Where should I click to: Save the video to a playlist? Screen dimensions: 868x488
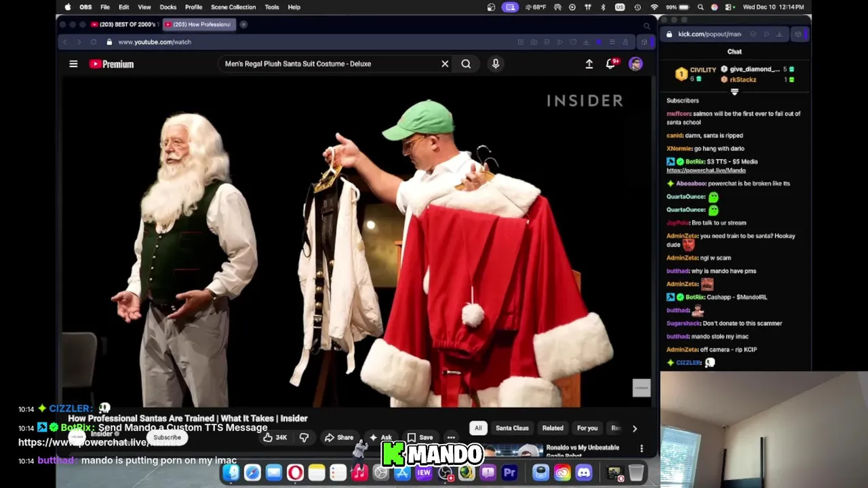click(420, 437)
